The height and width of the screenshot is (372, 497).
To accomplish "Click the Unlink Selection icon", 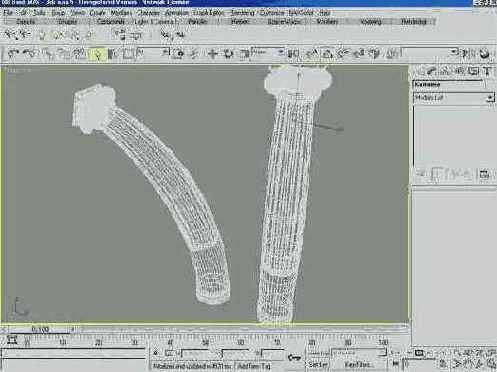I will click(63, 53).
